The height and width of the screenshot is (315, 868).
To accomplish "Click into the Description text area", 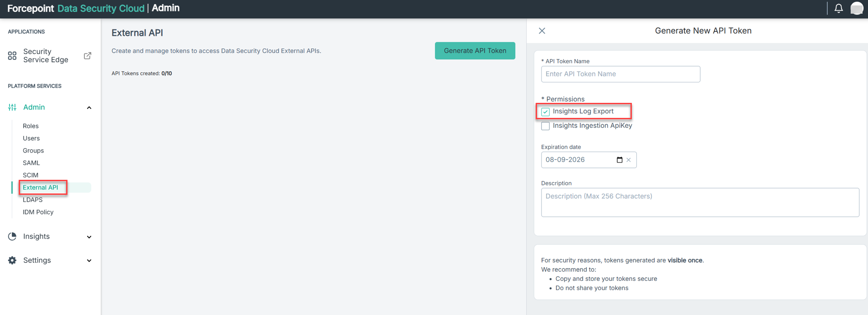I will tap(699, 203).
